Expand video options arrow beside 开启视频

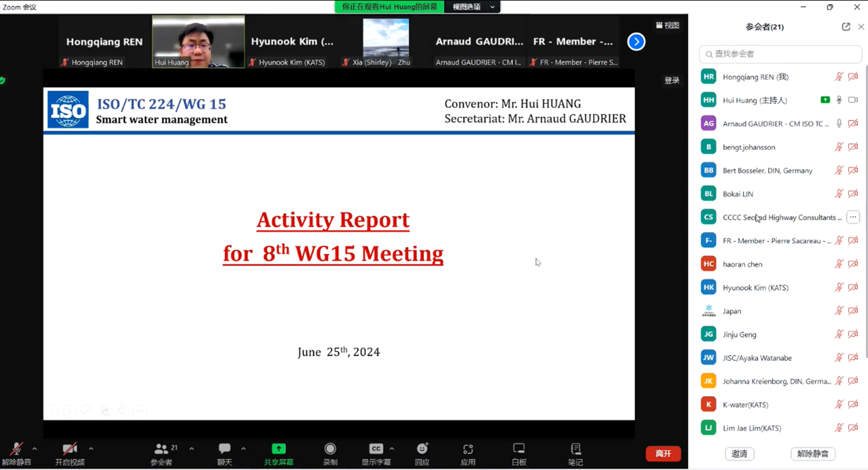point(91,449)
